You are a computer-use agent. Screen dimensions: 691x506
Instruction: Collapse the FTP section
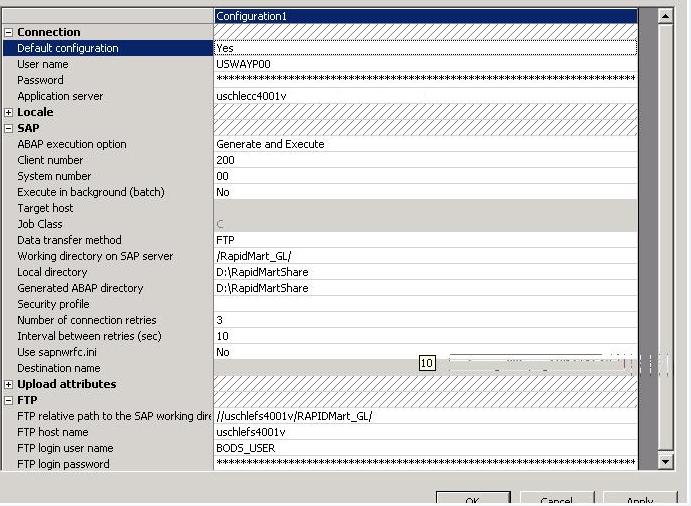pyautogui.click(x=8, y=401)
